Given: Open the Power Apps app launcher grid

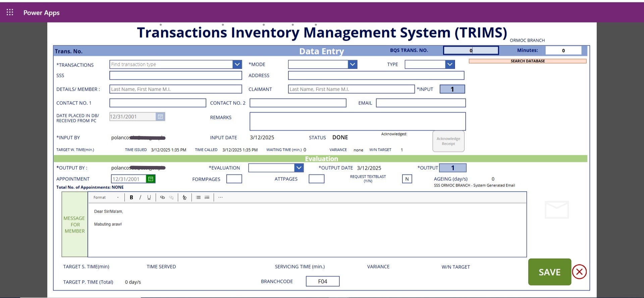Looking at the screenshot, I should (x=10, y=12).
